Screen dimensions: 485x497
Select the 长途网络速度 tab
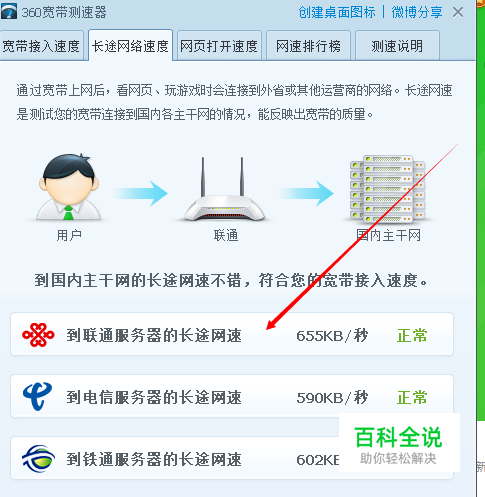pos(130,45)
